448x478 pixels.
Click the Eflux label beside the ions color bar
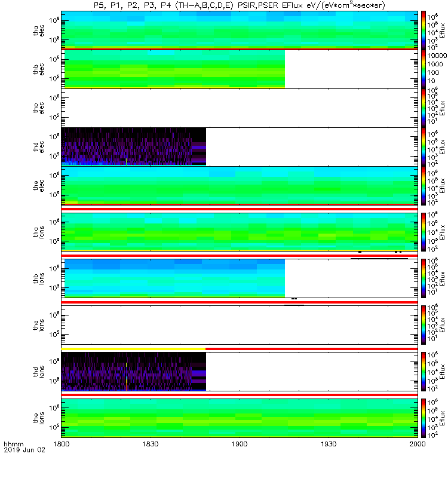442,418
